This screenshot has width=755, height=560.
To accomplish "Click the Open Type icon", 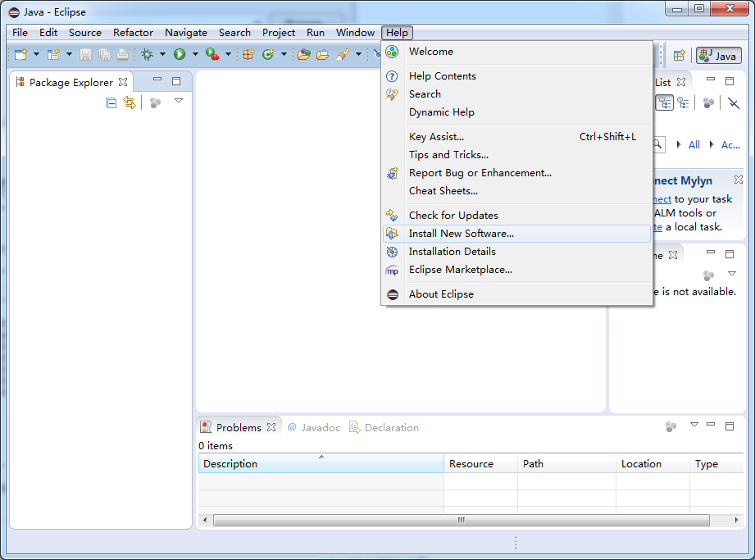I will click(303, 54).
